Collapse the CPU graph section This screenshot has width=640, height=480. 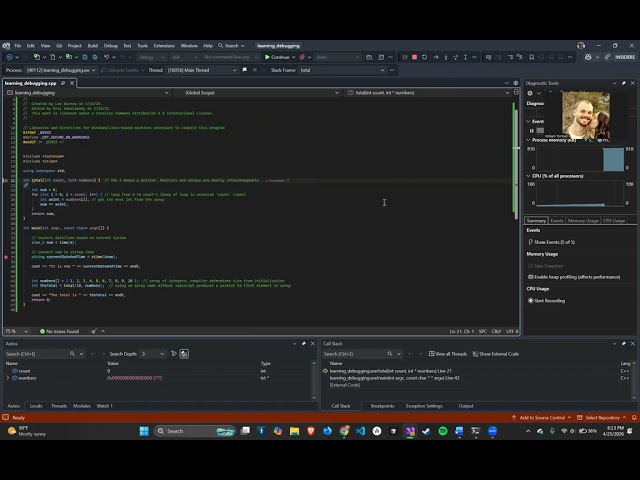[x=528, y=176]
